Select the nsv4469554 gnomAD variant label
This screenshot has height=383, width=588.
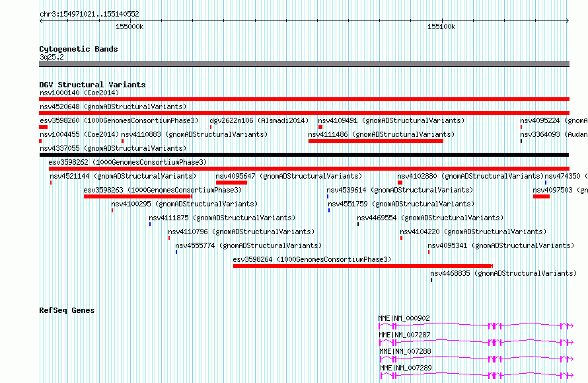(x=430, y=218)
